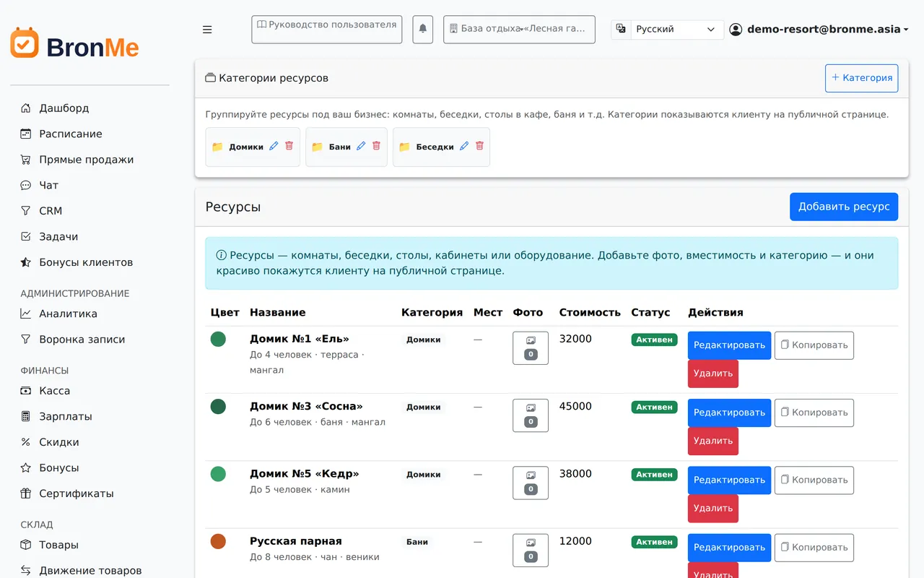Screen dimensions: 924x578
Task: Open the Русский language dropdown
Action: coord(676,30)
